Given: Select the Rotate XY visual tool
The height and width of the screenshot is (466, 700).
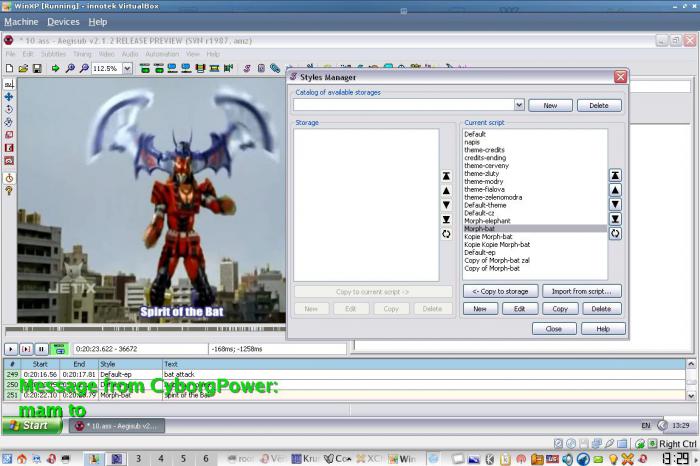Looking at the screenshot, I should click(x=9, y=122).
